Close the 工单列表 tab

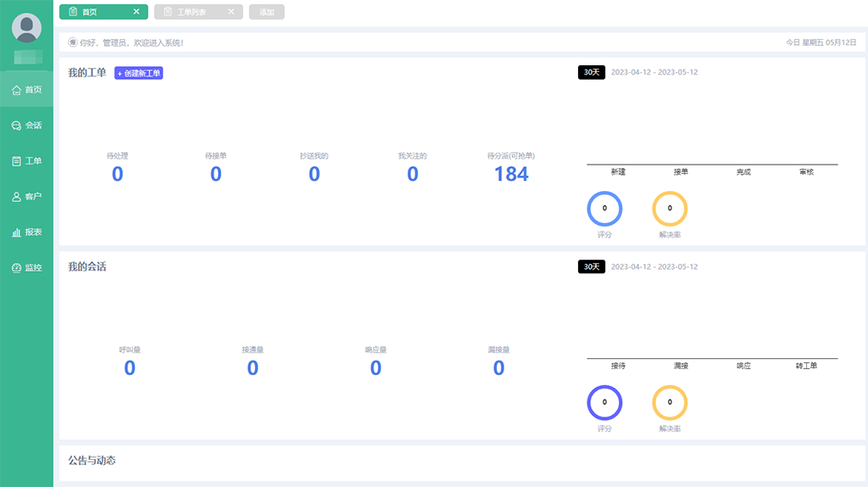click(x=231, y=12)
